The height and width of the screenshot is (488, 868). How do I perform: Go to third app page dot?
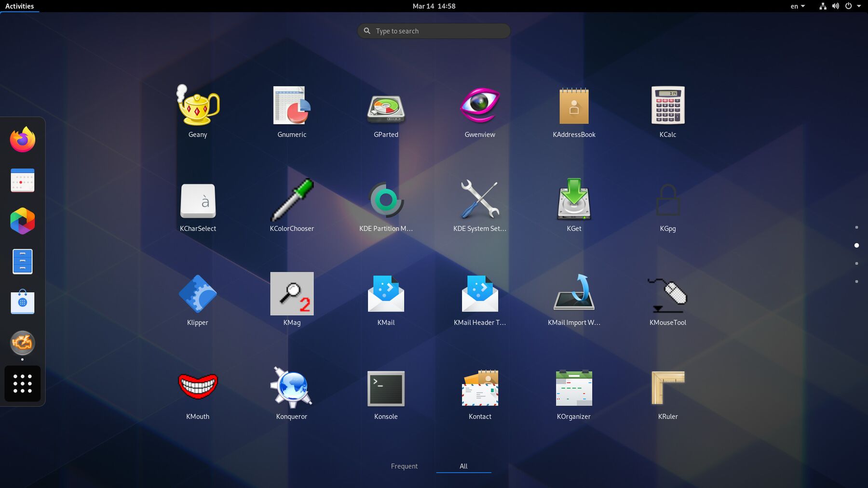(856, 264)
